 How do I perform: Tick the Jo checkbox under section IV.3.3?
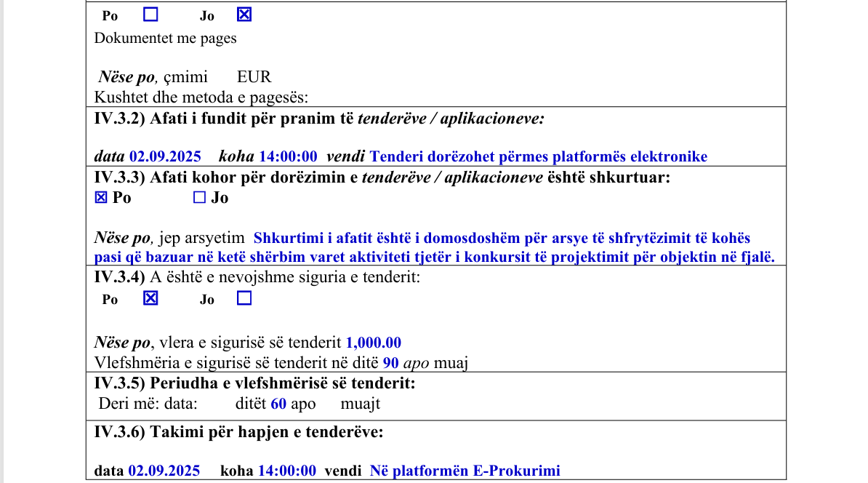click(199, 198)
